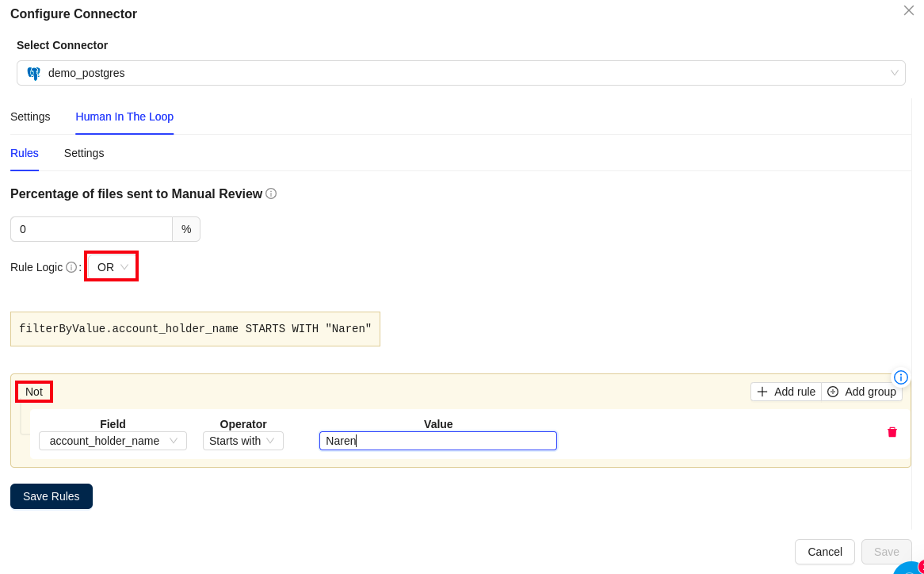Open the Starts with operator dropdown

coord(242,441)
